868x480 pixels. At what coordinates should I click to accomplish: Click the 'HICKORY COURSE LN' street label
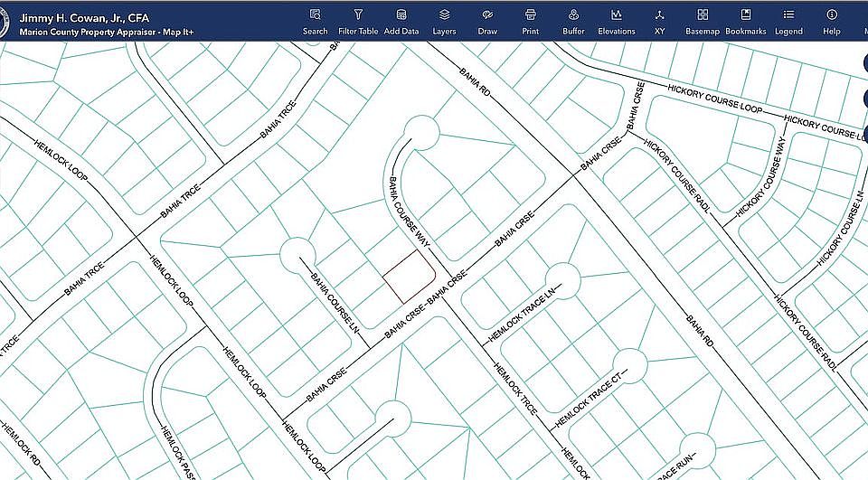click(x=840, y=228)
